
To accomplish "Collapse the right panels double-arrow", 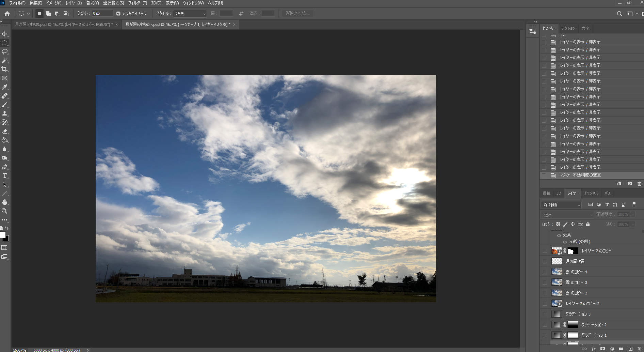I will coord(535,21).
